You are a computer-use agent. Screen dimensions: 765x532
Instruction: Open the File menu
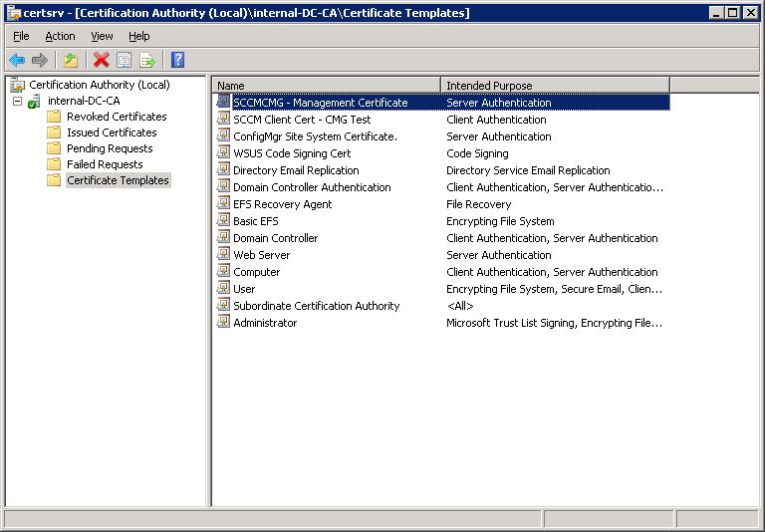(x=21, y=36)
